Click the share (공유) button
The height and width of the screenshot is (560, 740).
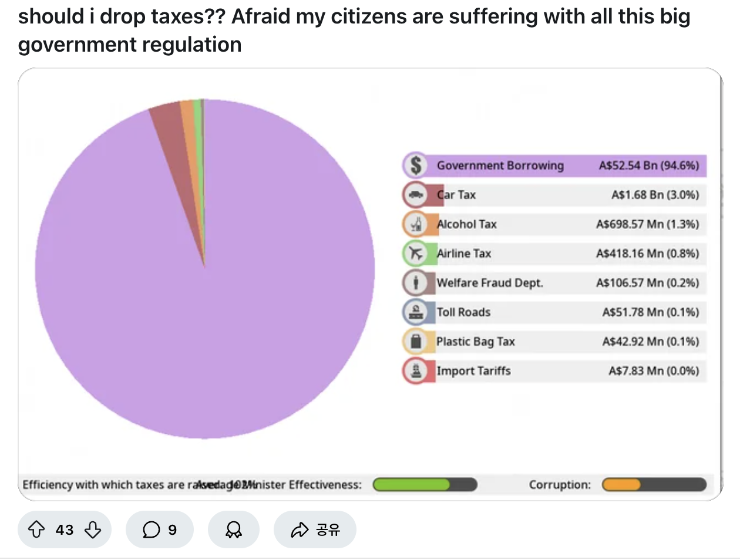[x=315, y=530]
